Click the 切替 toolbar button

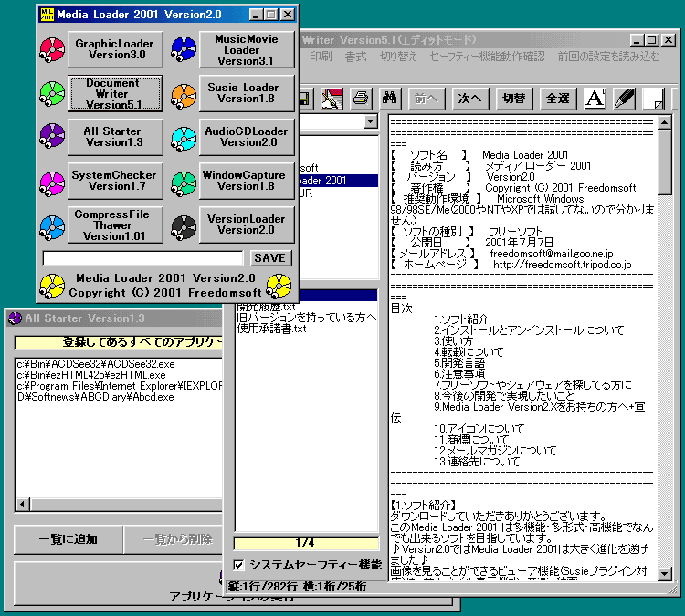click(514, 99)
